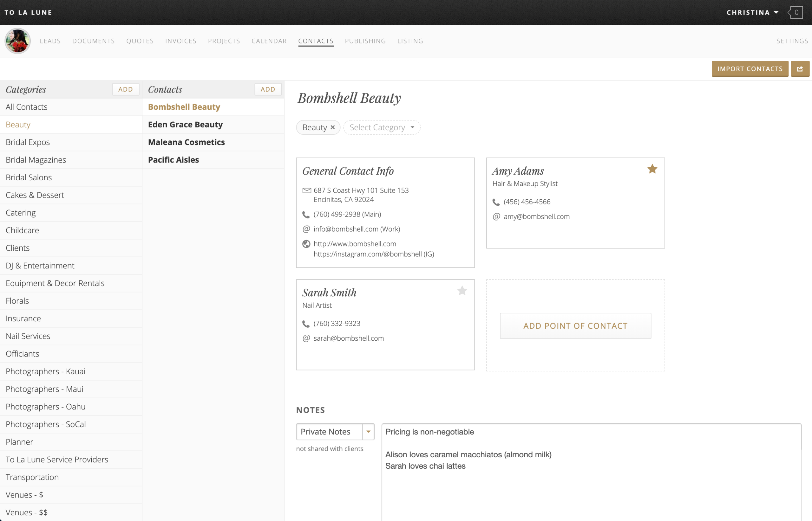This screenshot has height=521, width=812.
Task: Open the Insurance category
Action: (x=71, y=318)
